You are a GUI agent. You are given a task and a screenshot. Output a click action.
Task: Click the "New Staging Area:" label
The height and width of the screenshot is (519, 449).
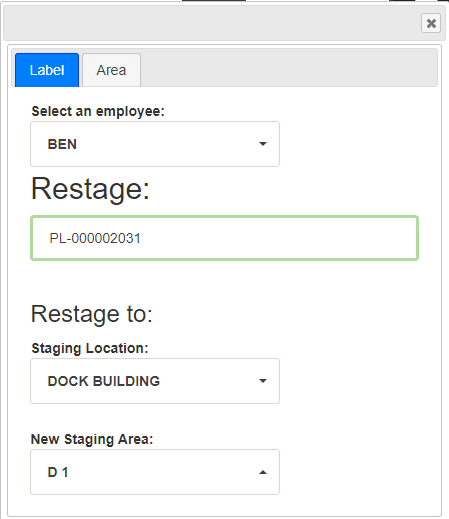point(92,439)
